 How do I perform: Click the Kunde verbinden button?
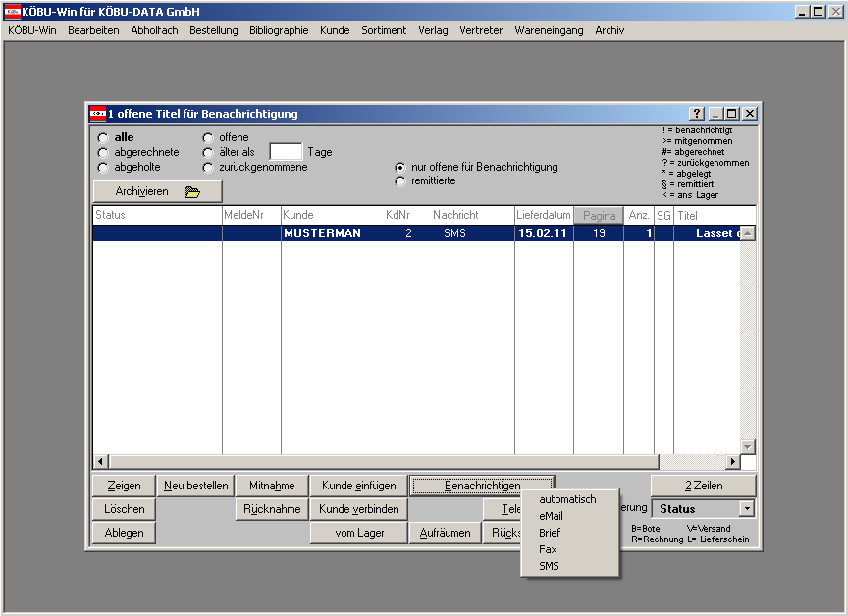click(x=359, y=509)
